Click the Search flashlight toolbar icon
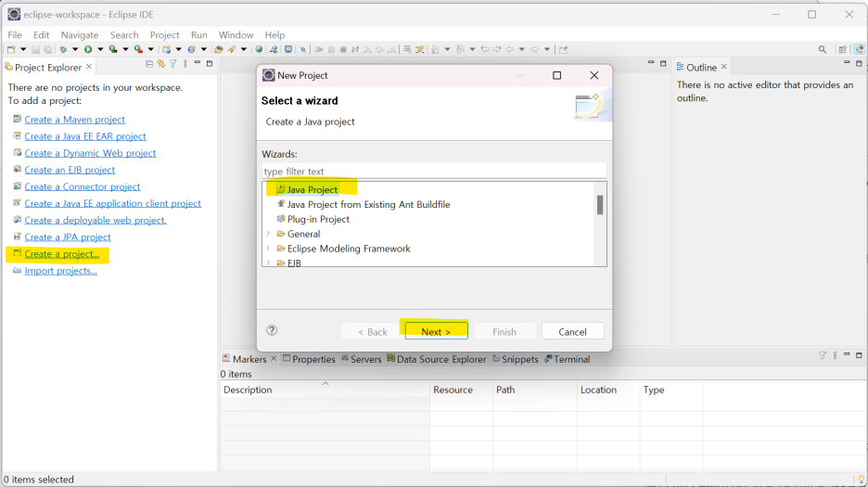868x487 pixels. tap(232, 49)
